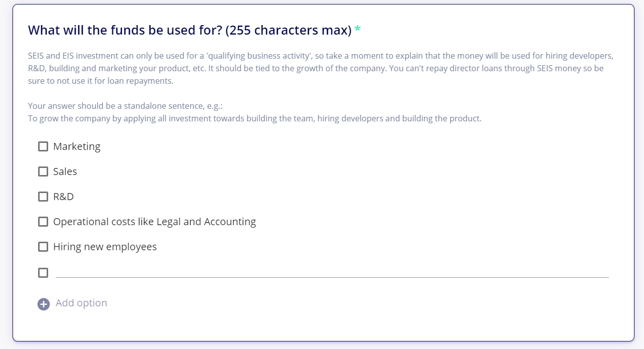Image resolution: width=644 pixels, height=349 pixels.
Task: Click the empty option text field
Action: [332, 271]
